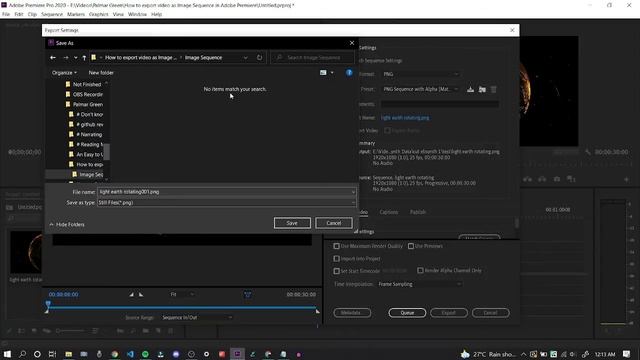Image resolution: width=640 pixels, height=360 pixels.
Task: Open Source Range Sequence In/Out dropdown
Action: point(197,318)
